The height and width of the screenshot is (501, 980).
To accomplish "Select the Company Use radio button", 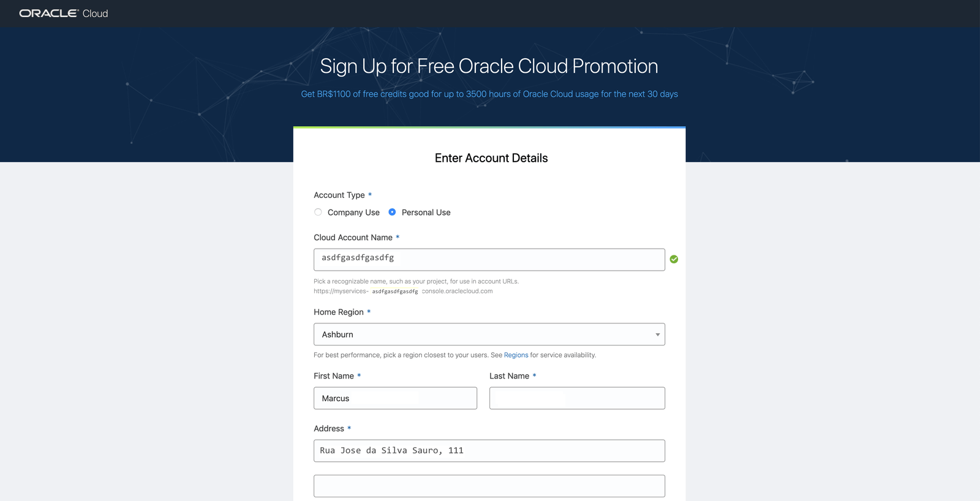I will 318,212.
